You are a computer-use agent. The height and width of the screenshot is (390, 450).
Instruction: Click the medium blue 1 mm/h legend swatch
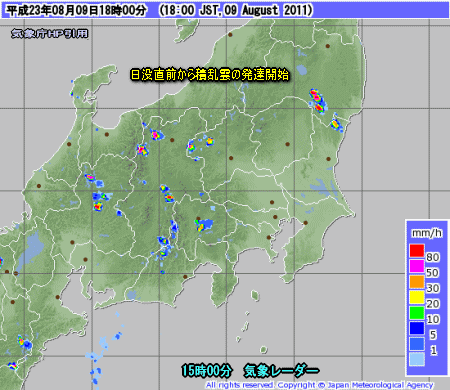point(417,344)
